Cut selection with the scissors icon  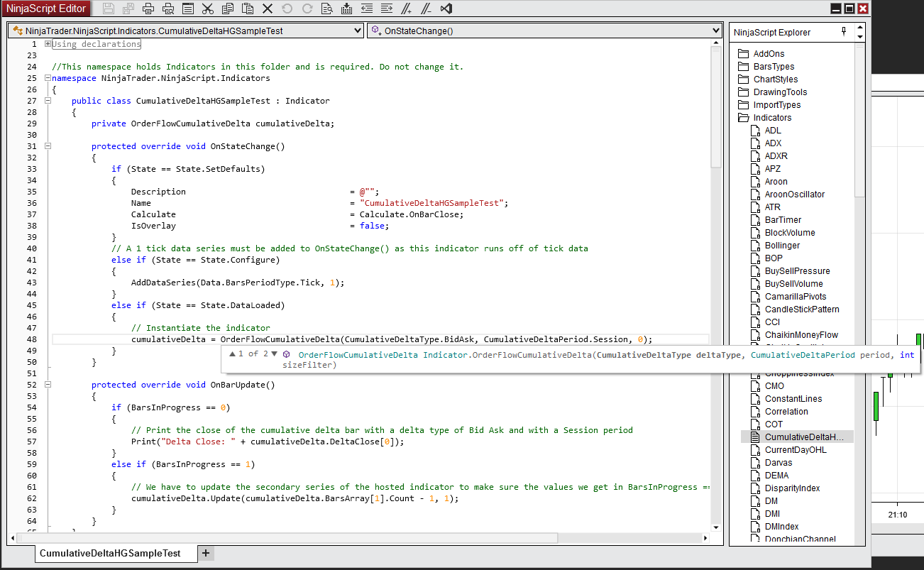point(208,9)
